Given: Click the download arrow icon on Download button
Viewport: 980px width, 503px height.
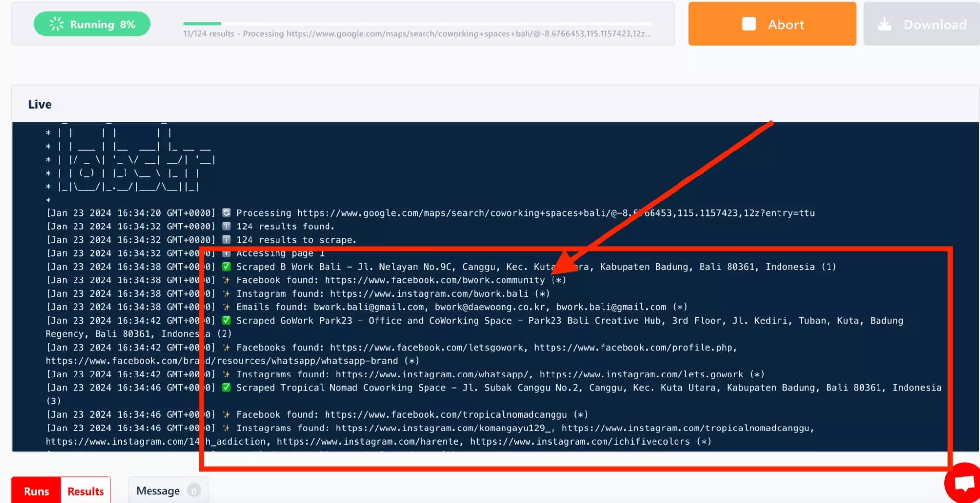Looking at the screenshot, I should 885,24.
